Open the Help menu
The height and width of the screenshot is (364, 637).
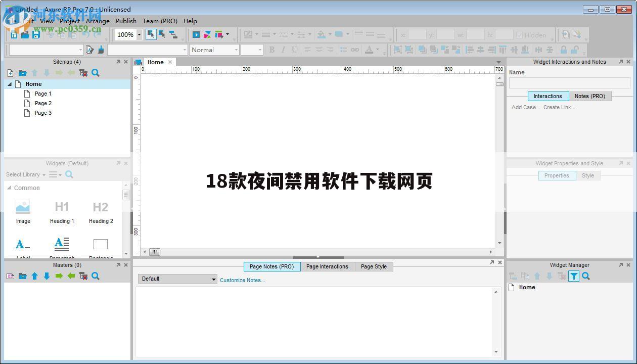click(x=190, y=21)
